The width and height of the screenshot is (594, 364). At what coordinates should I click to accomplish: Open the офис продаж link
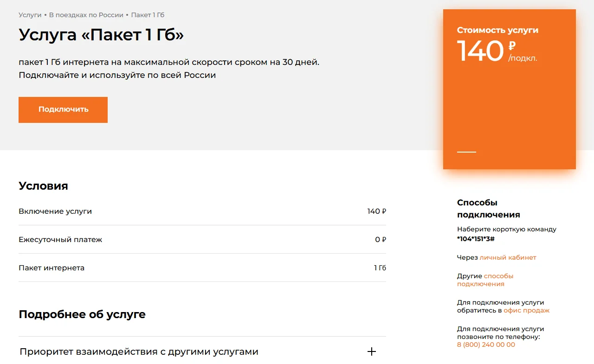(x=526, y=310)
